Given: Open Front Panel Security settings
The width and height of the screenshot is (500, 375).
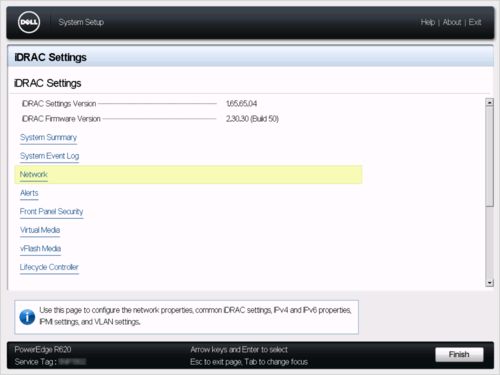Looking at the screenshot, I should pyautogui.click(x=51, y=212).
